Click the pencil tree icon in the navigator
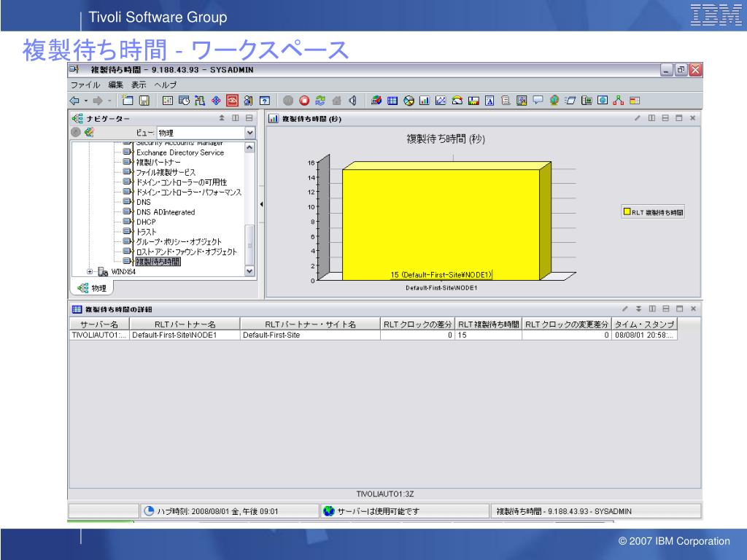Viewport: 747px width, 560px height. tap(88, 133)
